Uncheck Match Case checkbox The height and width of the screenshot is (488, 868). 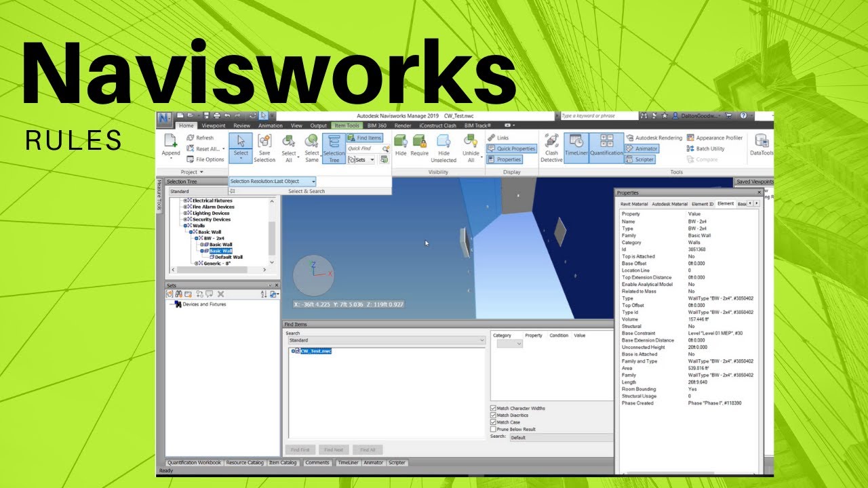[x=493, y=422]
